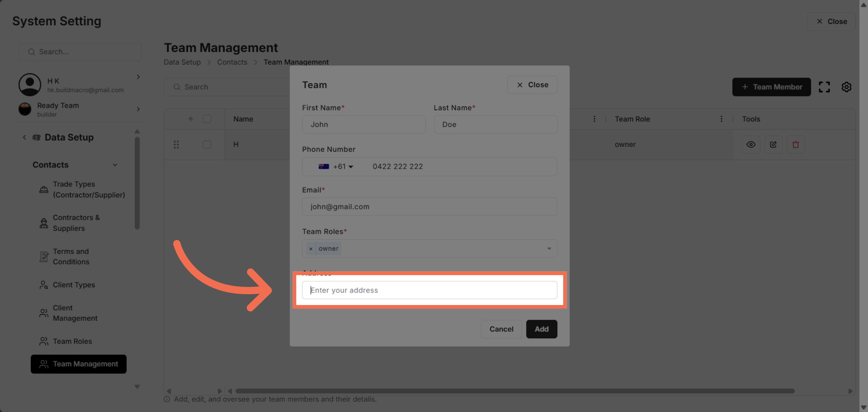Open the settings gear on Team Management page
The width and height of the screenshot is (868, 412).
[x=846, y=87]
